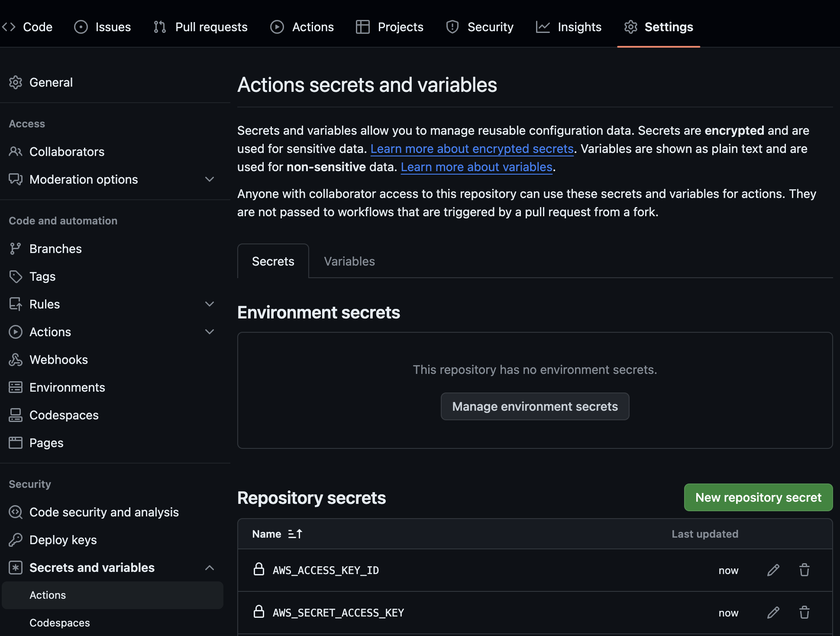Click the Branches git-branch icon

pyautogui.click(x=16, y=249)
